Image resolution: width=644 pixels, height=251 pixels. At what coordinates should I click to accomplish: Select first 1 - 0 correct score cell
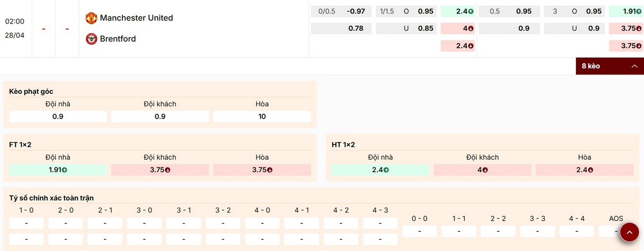[x=26, y=223]
